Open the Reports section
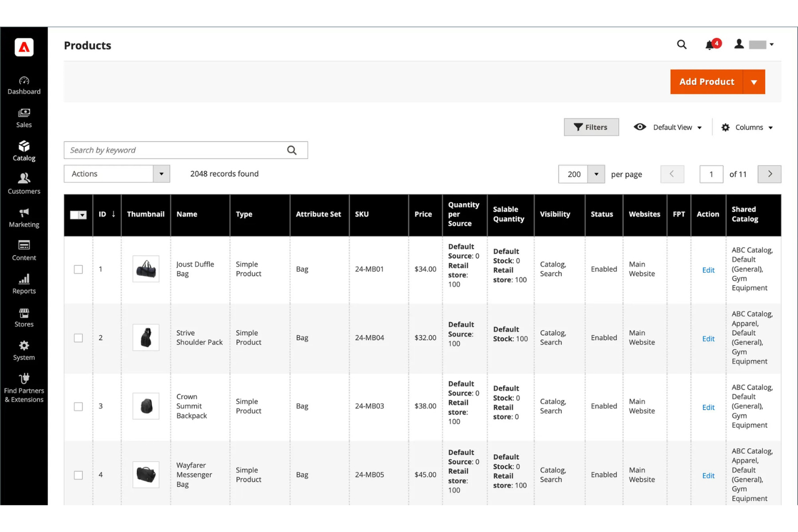This screenshot has height=532, width=798. [x=24, y=282]
